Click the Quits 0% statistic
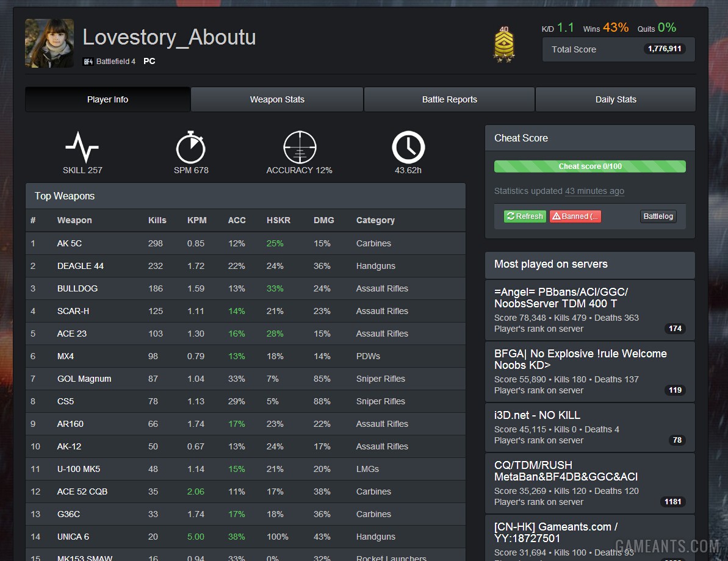728x561 pixels. pyautogui.click(x=657, y=28)
